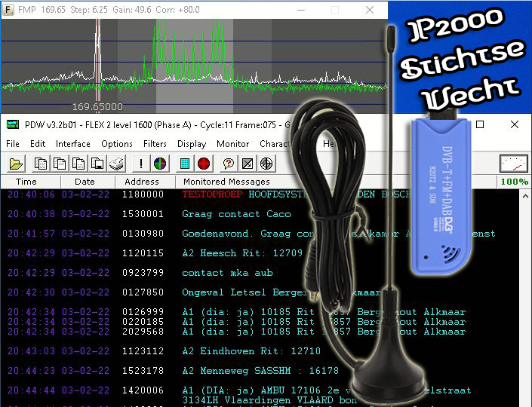Open the Monitor menu

pyautogui.click(x=232, y=144)
